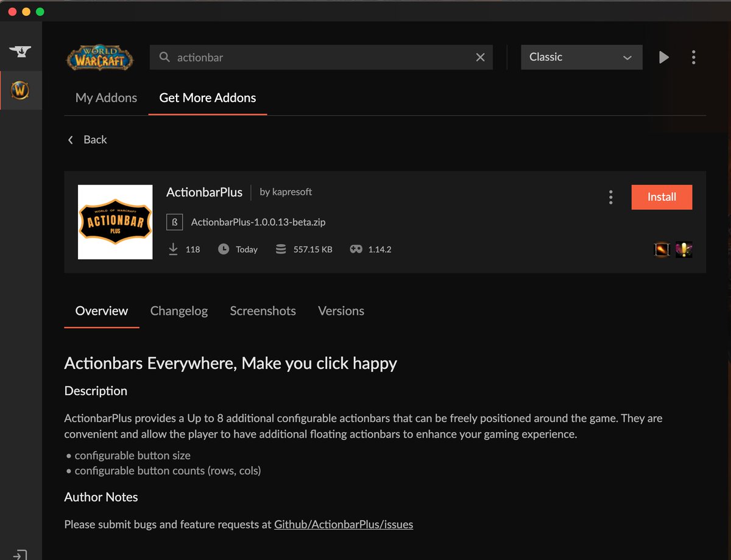Click the exclamation mark category icon
The width and height of the screenshot is (731, 560).
pos(684,250)
